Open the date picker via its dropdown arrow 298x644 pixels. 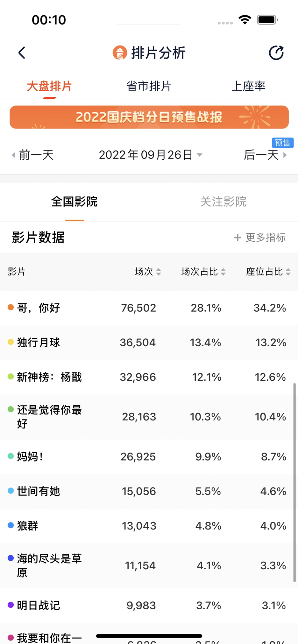coord(200,155)
